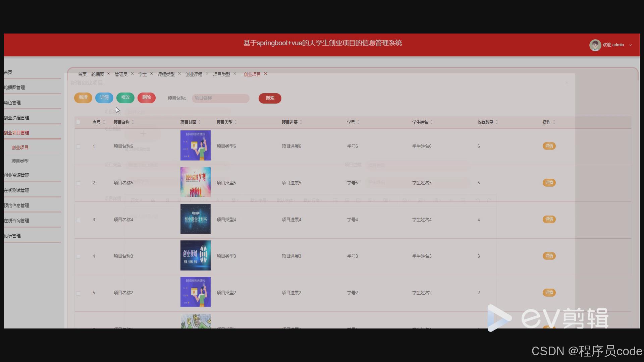Close the 管理员 tab using its X icon
This screenshot has width=644, height=362.
tap(132, 74)
